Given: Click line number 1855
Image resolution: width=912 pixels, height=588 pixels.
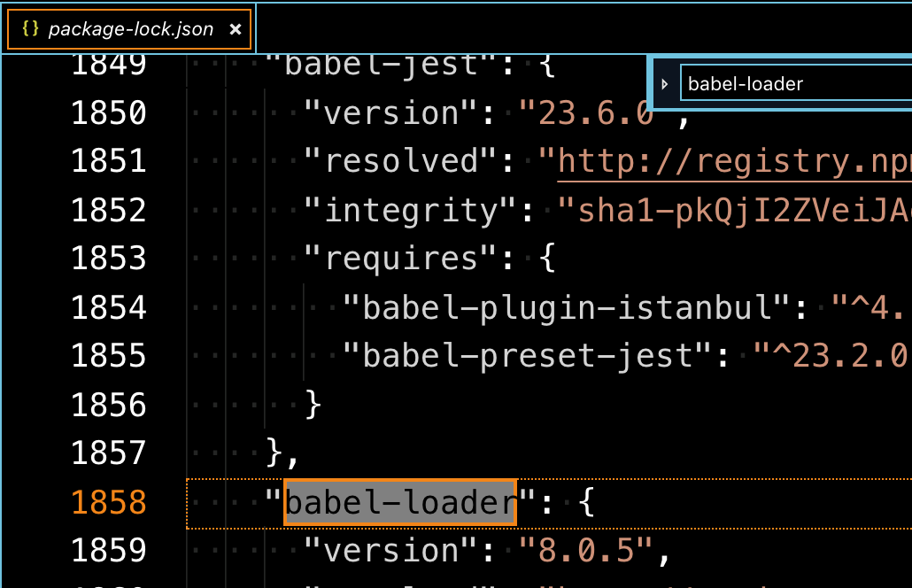Looking at the screenshot, I should [x=109, y=355].
